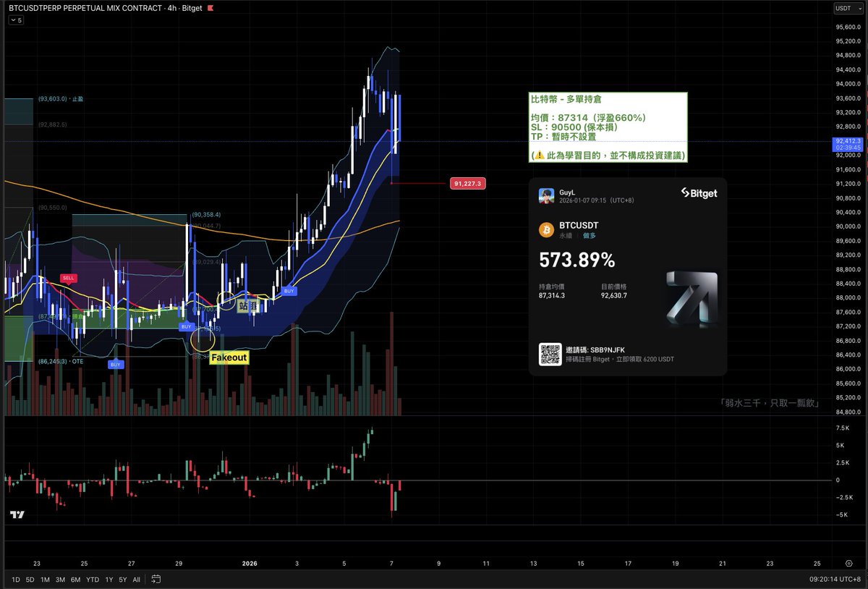Screen dimensions: 868x589
Task: Click the yellow Fakeout annotation label
Action: pyautogui.click(x=229, y=357)
